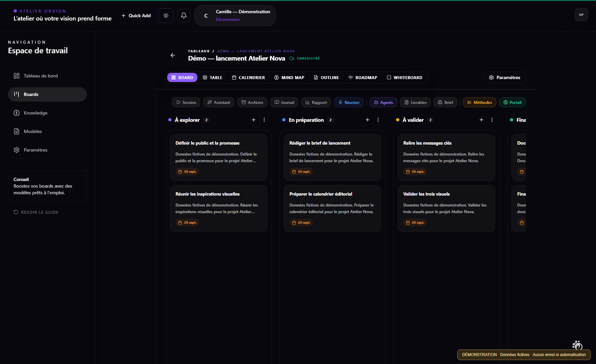This screenshot has width=596, height=364.
Task: Open Modèles in the sidebar
Action: (x=47, y=131)
